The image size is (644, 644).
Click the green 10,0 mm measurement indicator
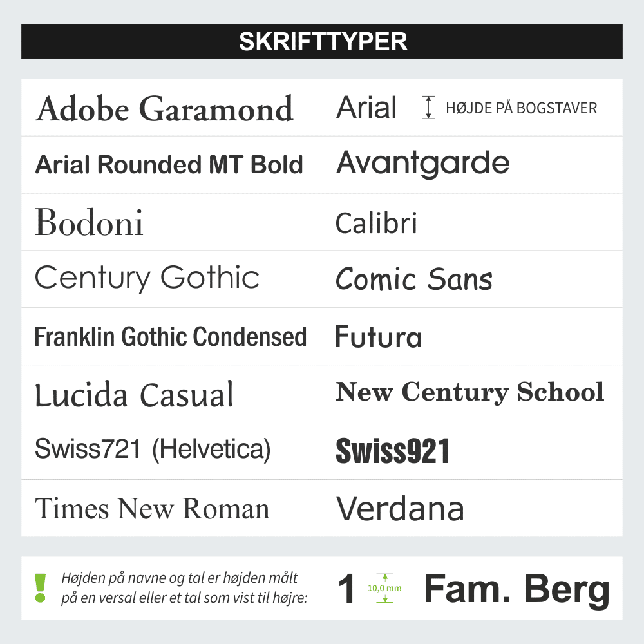(384, 588)
